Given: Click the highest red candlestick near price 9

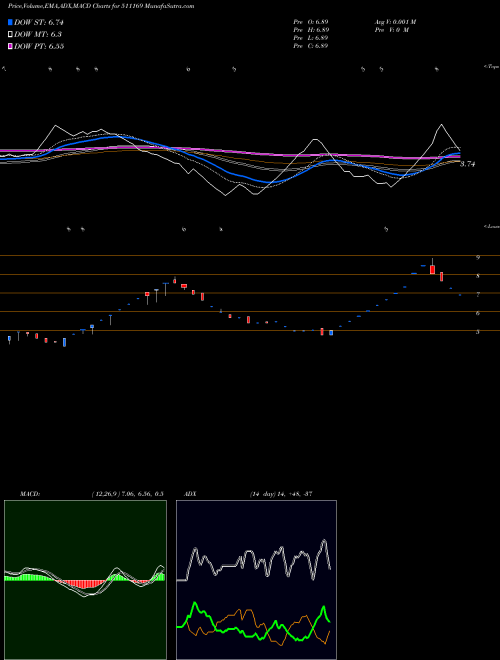Looking at the screenshot, I should (x=432, y=269).
